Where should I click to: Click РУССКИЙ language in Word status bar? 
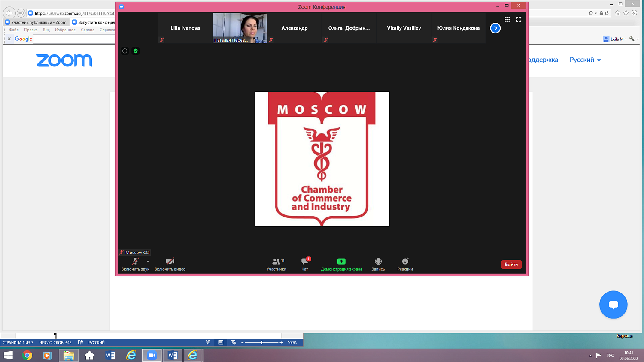point(97,343)
